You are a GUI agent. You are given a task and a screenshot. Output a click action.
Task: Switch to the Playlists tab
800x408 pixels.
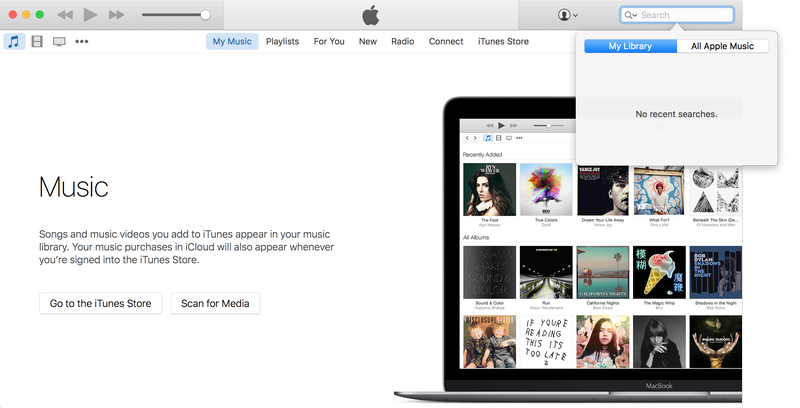[x=282, y=41]
